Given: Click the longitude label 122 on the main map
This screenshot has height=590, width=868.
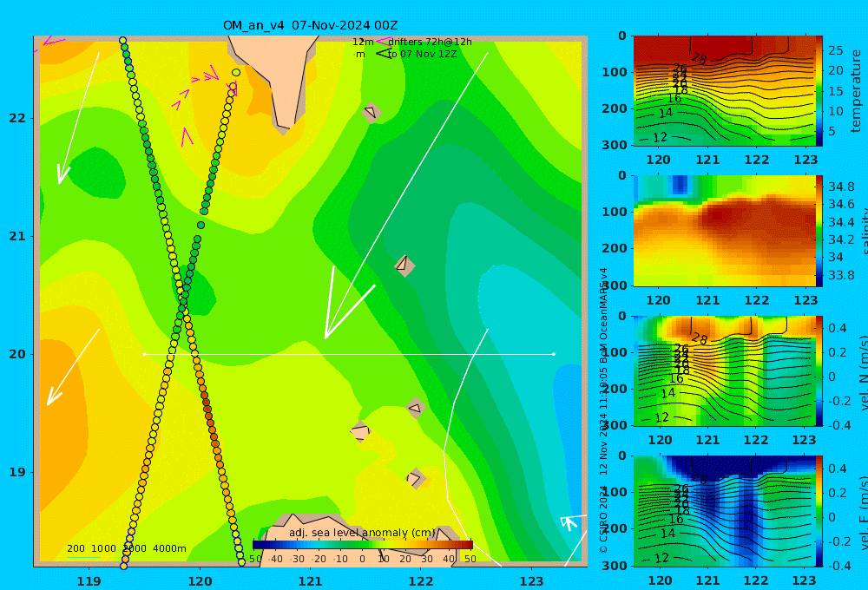Looking at the screenshot, I should 421,581.
